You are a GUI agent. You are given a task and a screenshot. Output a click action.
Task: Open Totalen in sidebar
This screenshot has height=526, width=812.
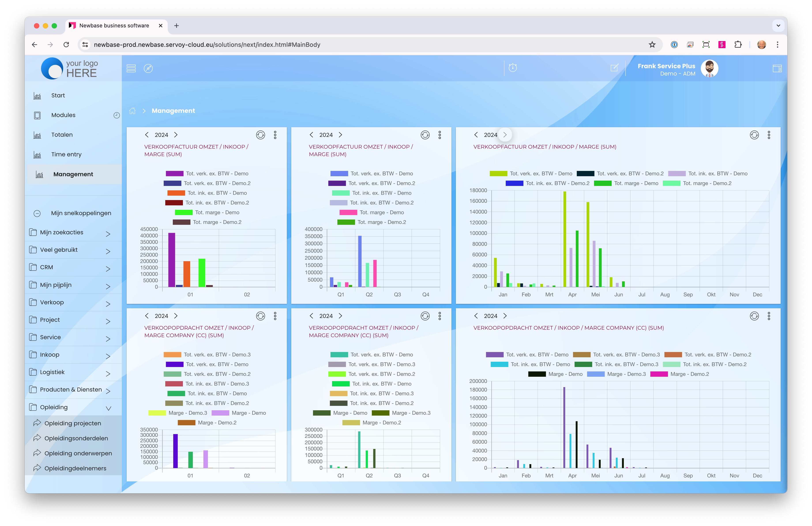click(62, 134)
